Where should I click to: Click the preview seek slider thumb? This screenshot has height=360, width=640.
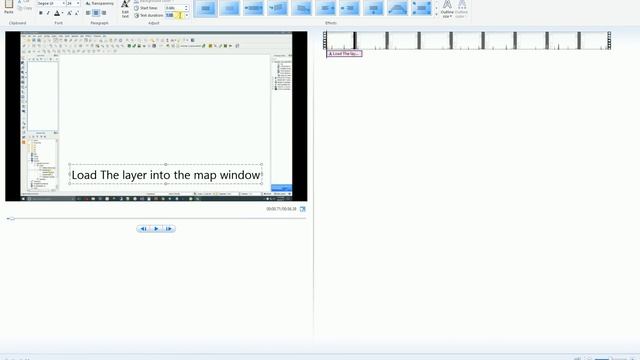click(x=12, y=219)
